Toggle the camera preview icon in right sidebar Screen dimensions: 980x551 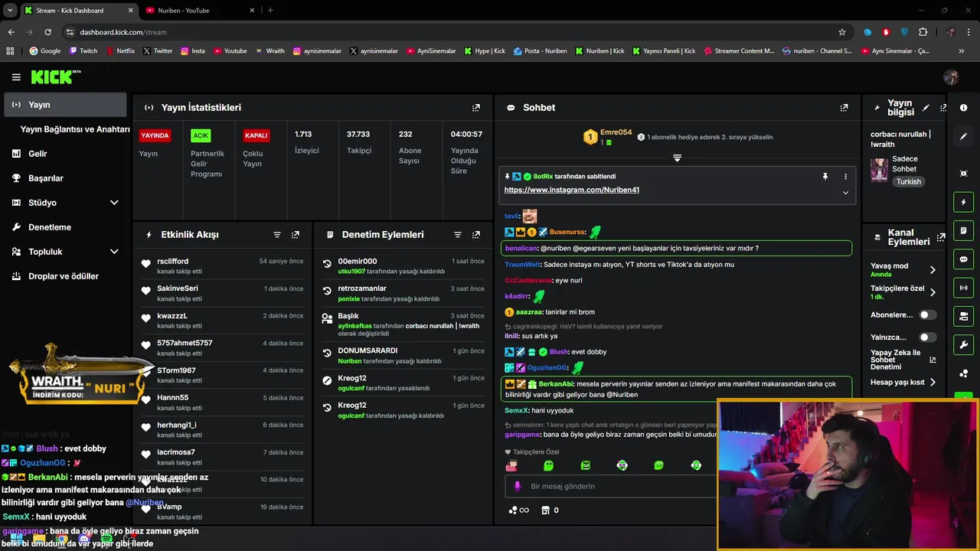tap(964, 316)
